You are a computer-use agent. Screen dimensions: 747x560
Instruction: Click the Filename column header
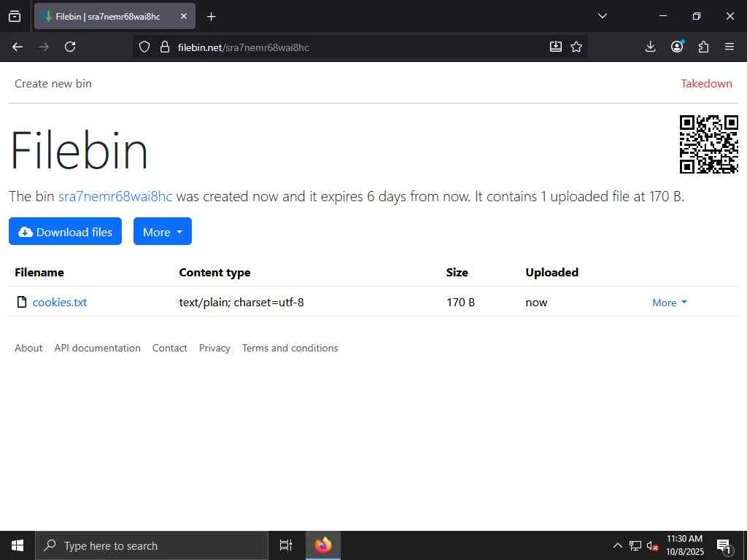[39, 273]
